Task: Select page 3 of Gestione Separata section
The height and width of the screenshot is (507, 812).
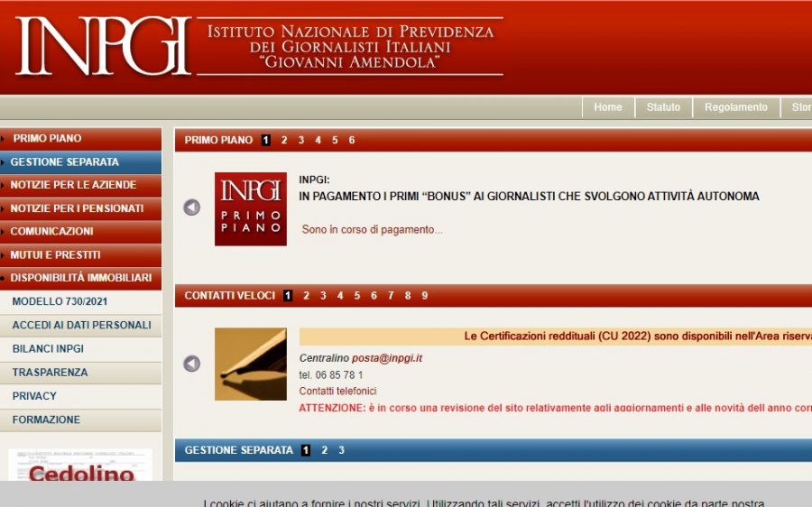Action: point(341,450)
